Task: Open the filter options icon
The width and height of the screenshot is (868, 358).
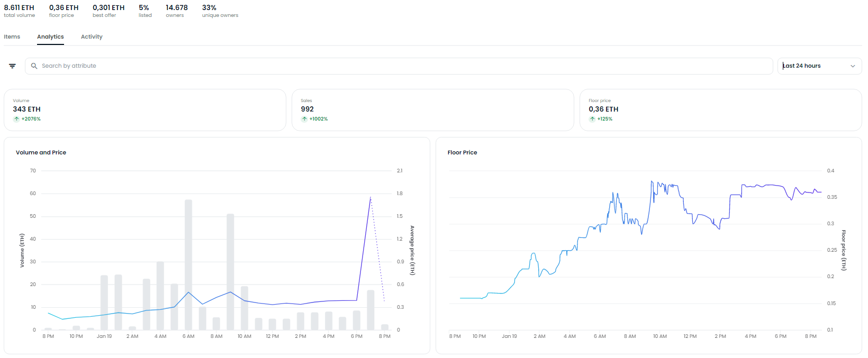Action: tap(12, 66)
